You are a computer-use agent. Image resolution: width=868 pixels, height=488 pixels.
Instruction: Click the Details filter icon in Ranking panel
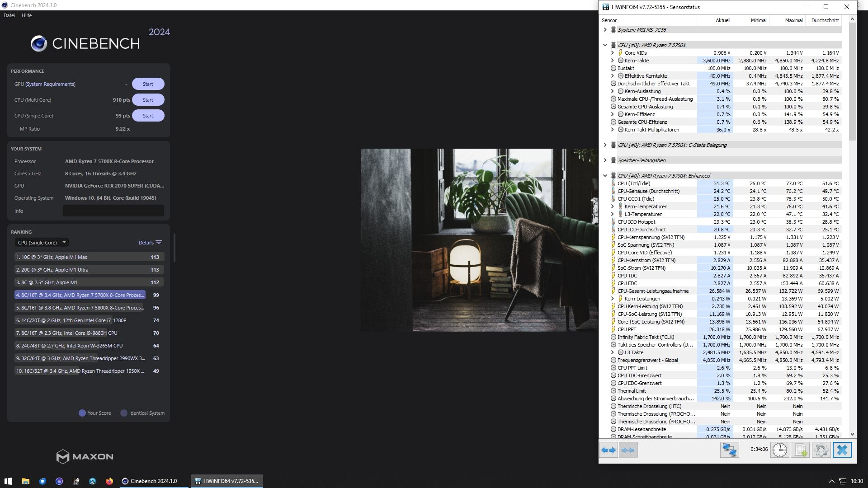coord(159,243)
